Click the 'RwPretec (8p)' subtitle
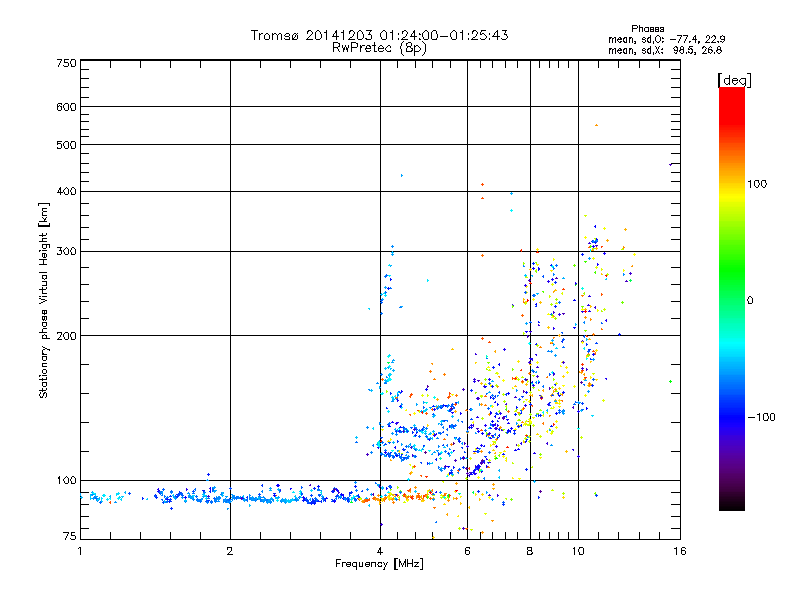Image resolution: width=800 pixels, height=600 pixels. pyautogui.click(x=379, y=48)
